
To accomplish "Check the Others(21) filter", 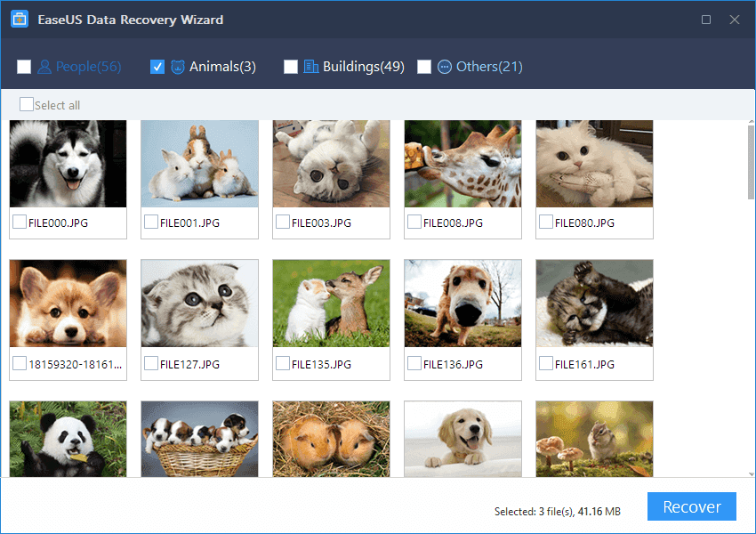I will (x=424, y=66).
